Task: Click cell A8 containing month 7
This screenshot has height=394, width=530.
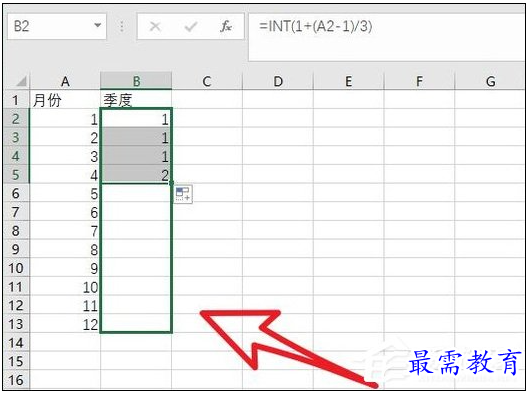Action: [65, 230]
